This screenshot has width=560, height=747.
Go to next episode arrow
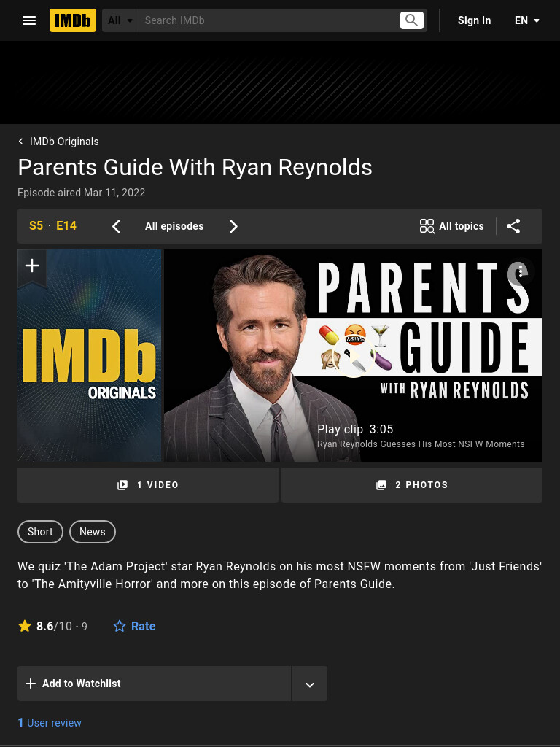233,226
